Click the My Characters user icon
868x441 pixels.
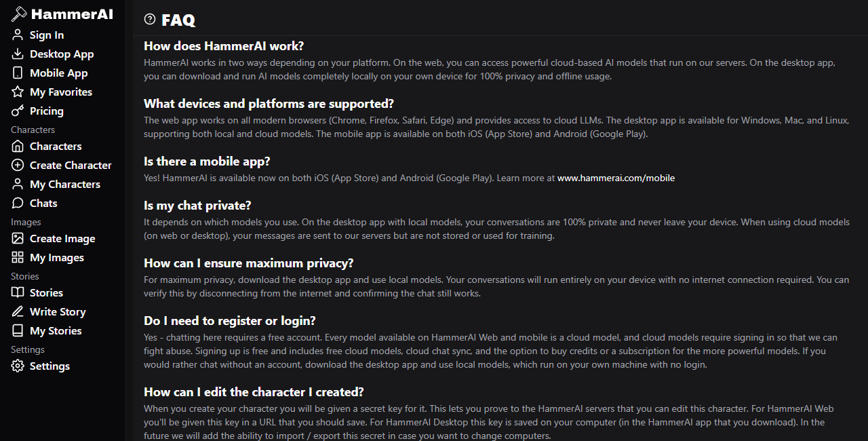click(x=18, y=185)
